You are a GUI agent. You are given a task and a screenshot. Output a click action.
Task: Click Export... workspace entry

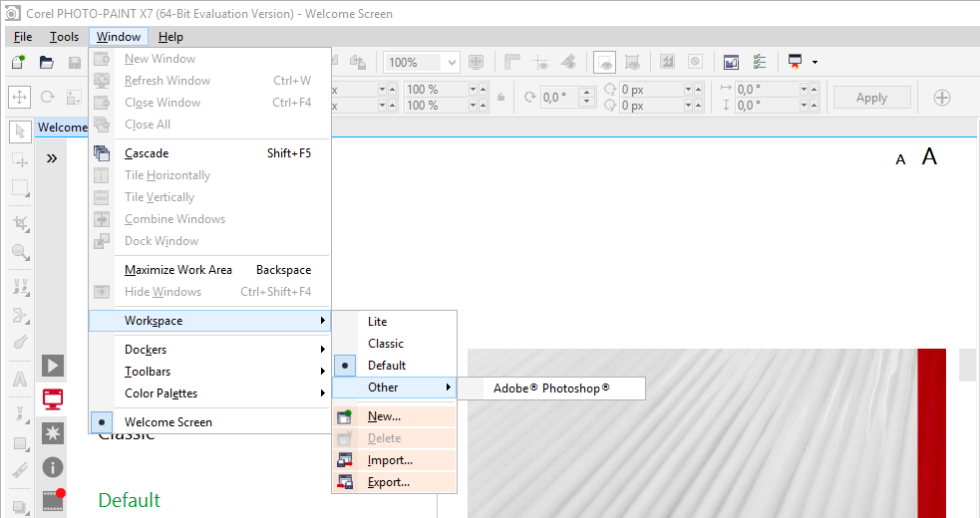(395, 482)
